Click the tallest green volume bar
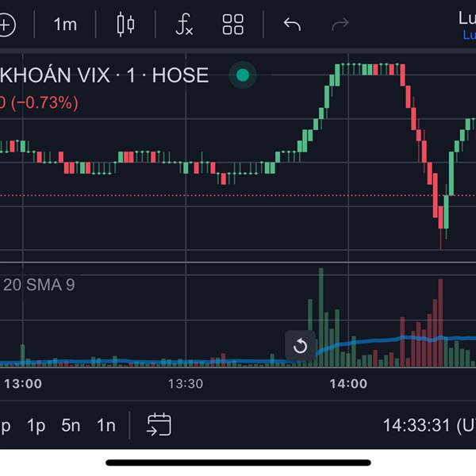This screenshot has width=476, height=476. [321, 317]
